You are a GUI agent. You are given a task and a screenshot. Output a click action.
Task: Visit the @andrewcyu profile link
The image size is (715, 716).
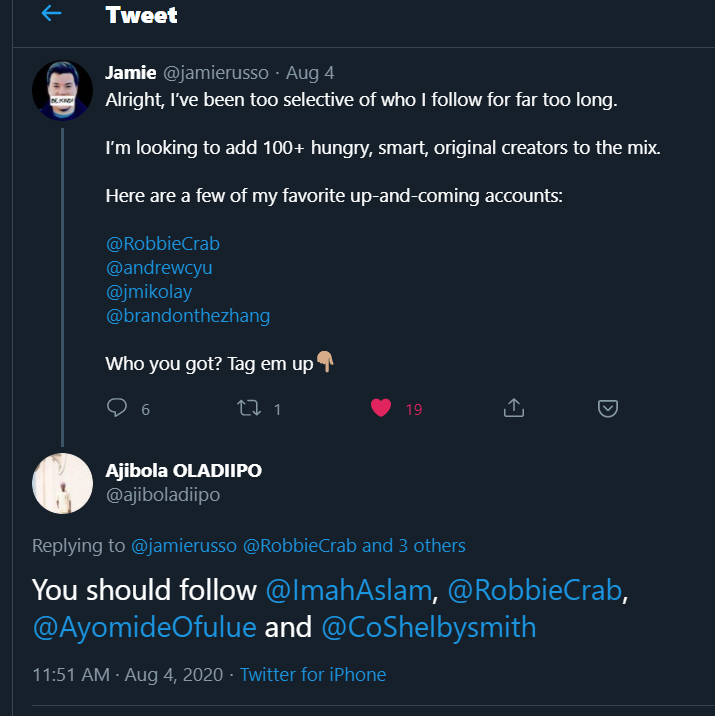(159, 267)
